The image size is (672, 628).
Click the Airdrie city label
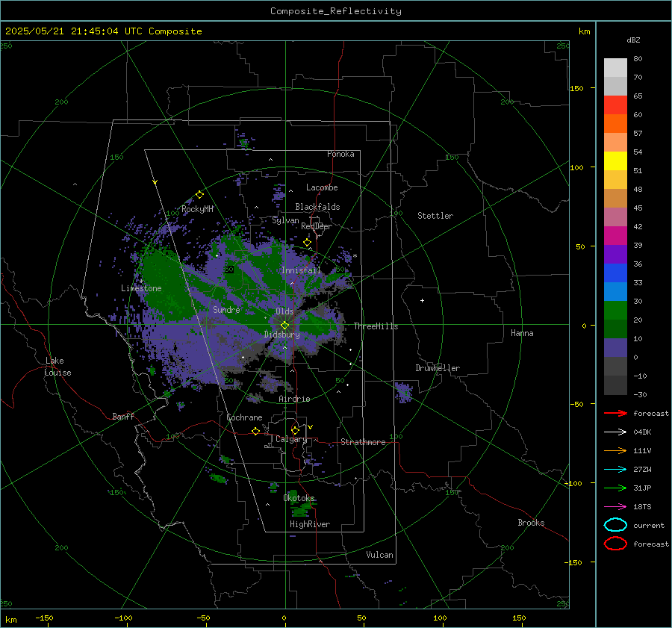[294, 399]
